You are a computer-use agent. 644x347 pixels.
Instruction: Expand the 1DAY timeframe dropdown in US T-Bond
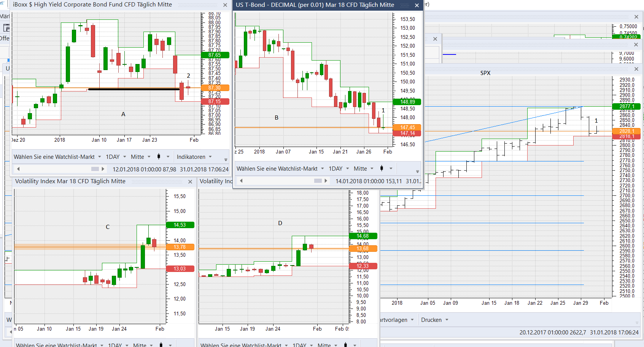(339, 169)
